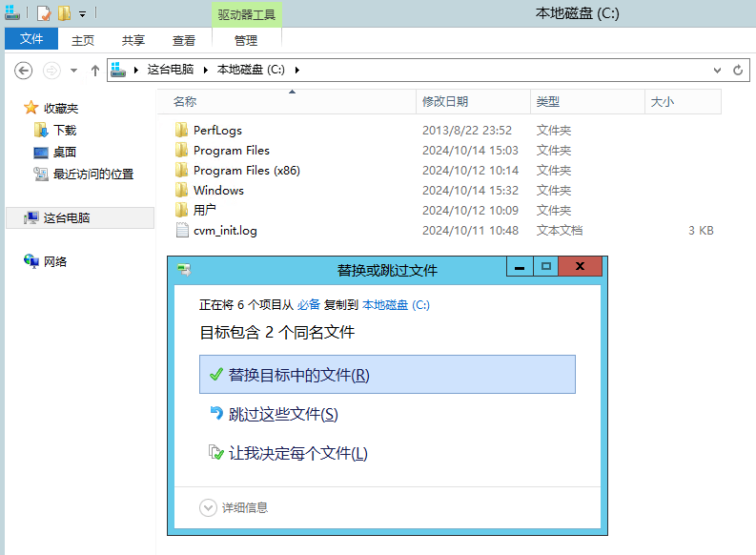This screenshot has width=756, height=555.
Task: Select the PerfLogs folder icon
Action: tap(182, 130)
